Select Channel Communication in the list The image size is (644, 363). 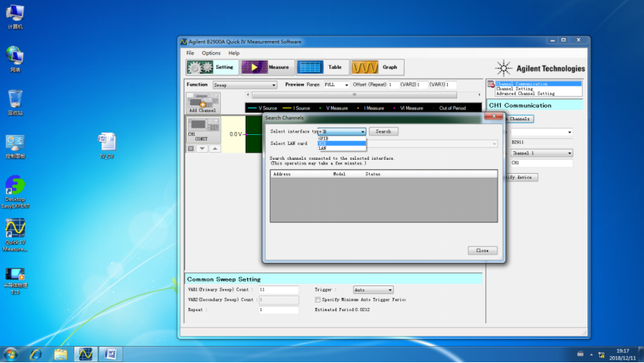pos(539,84)
